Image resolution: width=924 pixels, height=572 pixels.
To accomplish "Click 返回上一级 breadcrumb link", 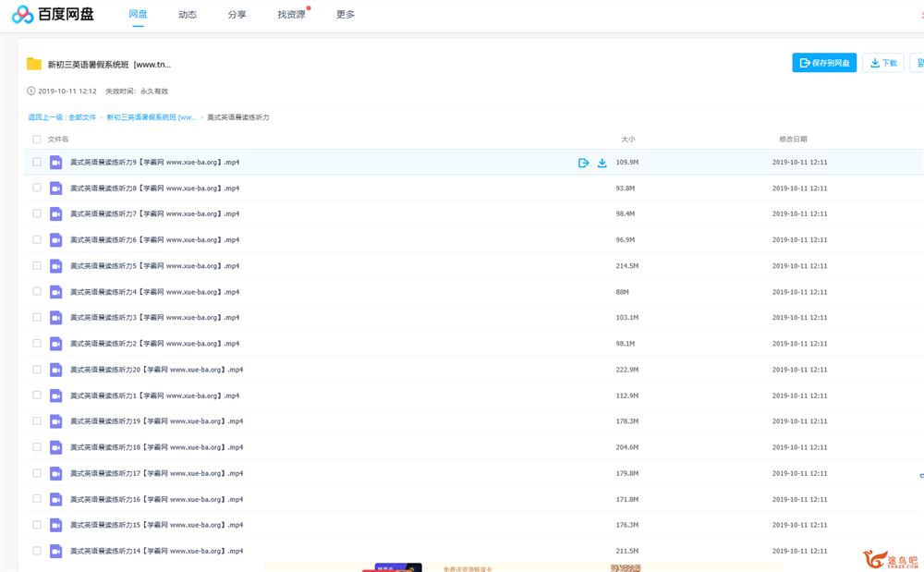I will coord(45,117).
